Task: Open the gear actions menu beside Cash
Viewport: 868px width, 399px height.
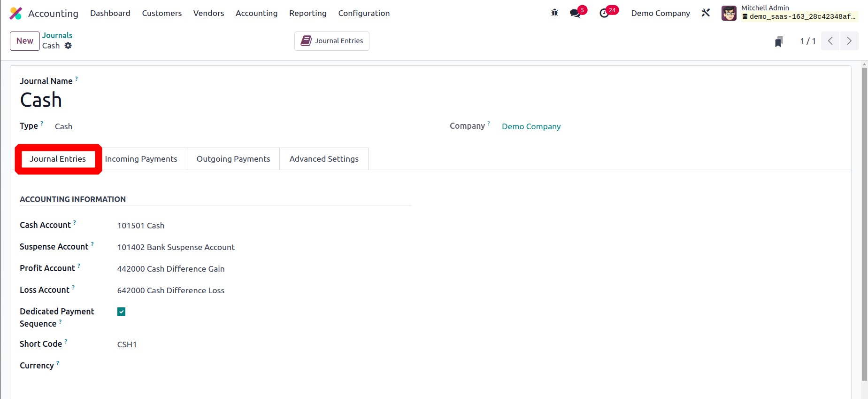Action: tap(68, 46)
